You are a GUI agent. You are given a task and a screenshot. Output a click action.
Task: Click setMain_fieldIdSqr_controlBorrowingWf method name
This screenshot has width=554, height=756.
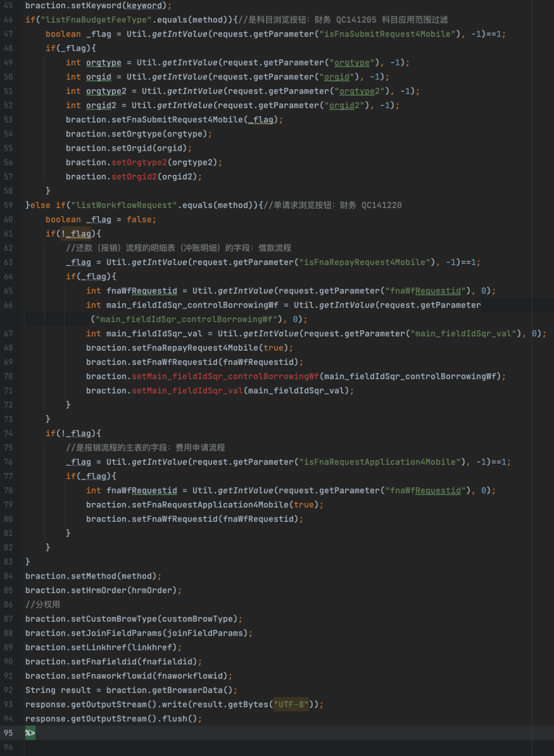(x=225, y=376)
